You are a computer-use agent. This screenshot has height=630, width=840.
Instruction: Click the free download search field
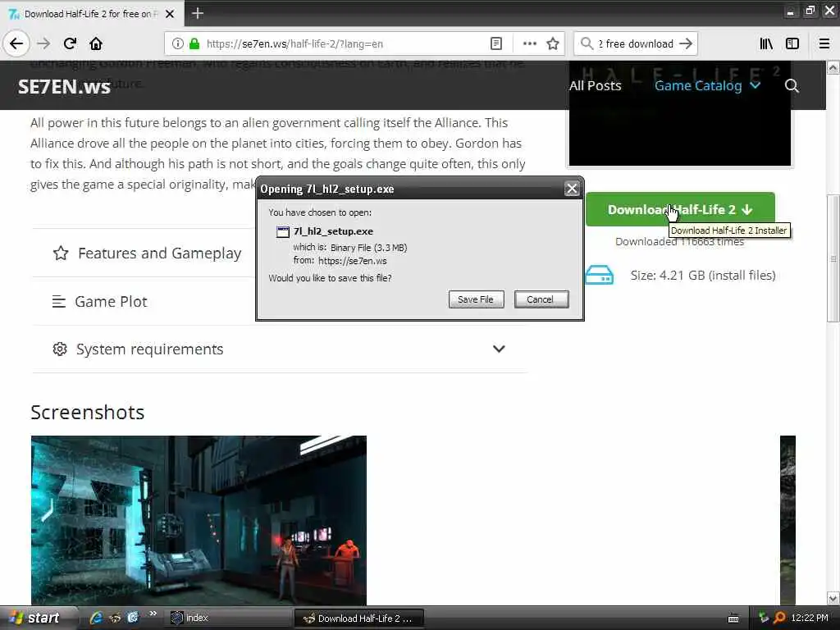636,44
